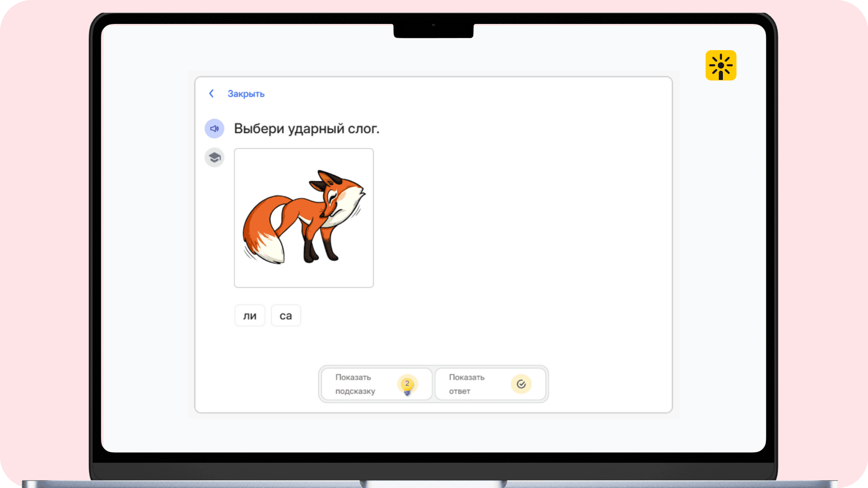
Task: Click the circled checkmark answer icon
Action: 521,384
